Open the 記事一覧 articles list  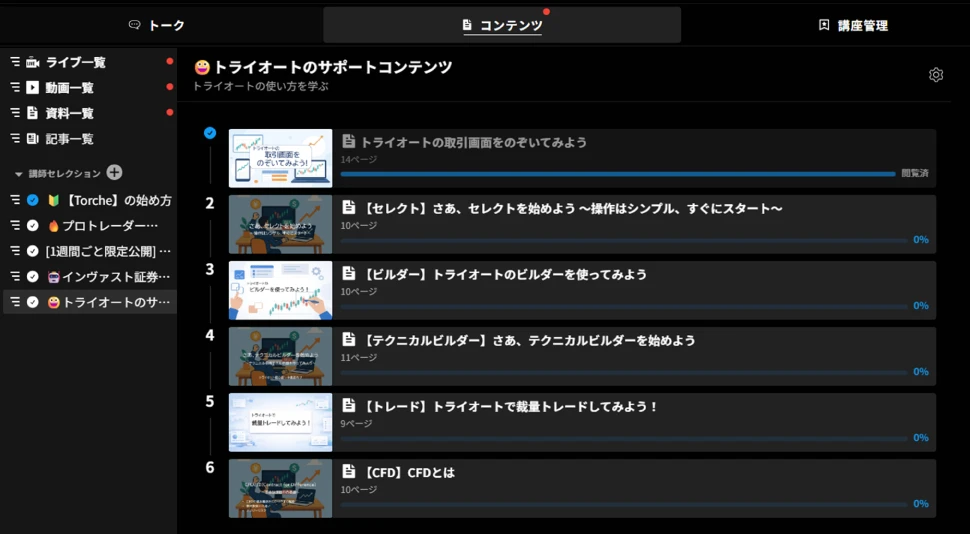(69, 139)
